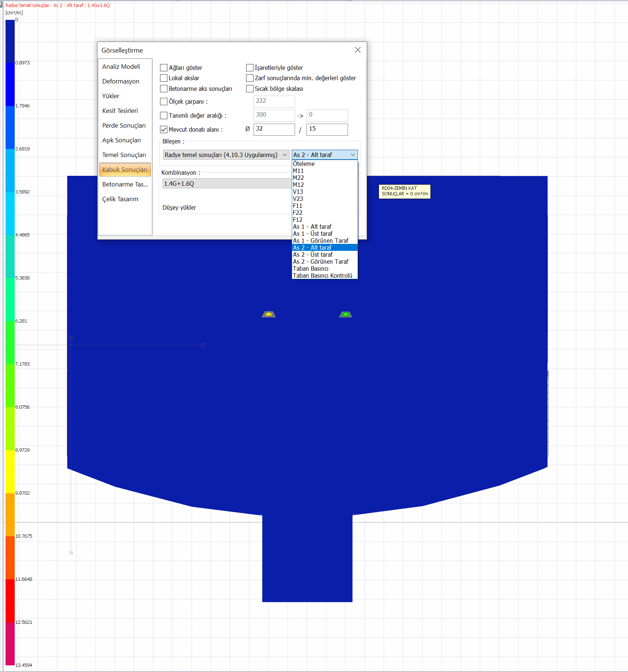
Task: Edit the rebar spacing field 15
Action: tap(327, 129)
